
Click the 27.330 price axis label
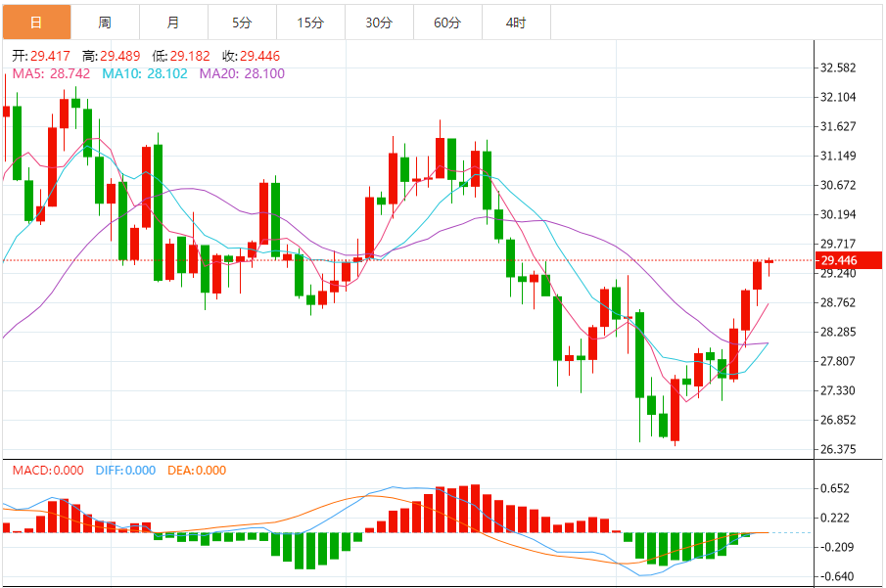coord(838,391)
